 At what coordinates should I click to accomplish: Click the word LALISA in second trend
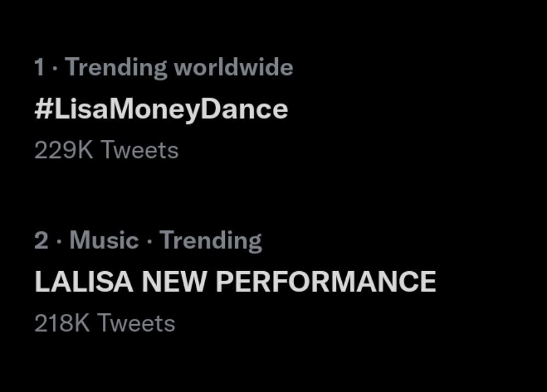(x=84, y=282)
